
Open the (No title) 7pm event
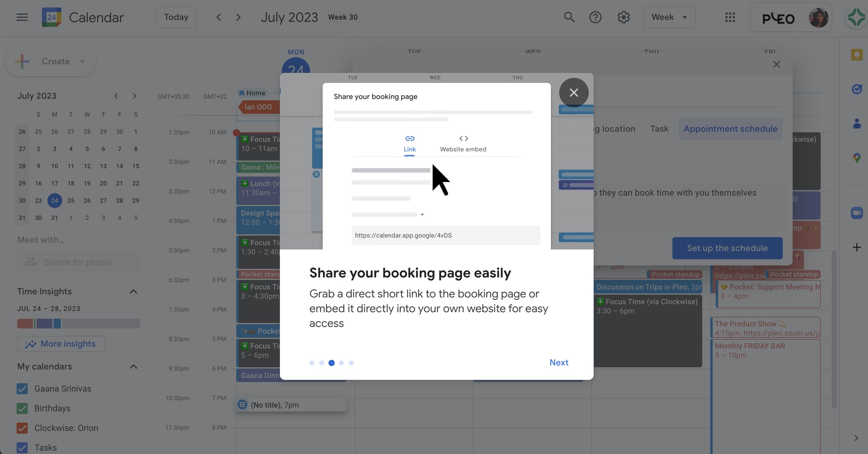[x=292, y=405]
